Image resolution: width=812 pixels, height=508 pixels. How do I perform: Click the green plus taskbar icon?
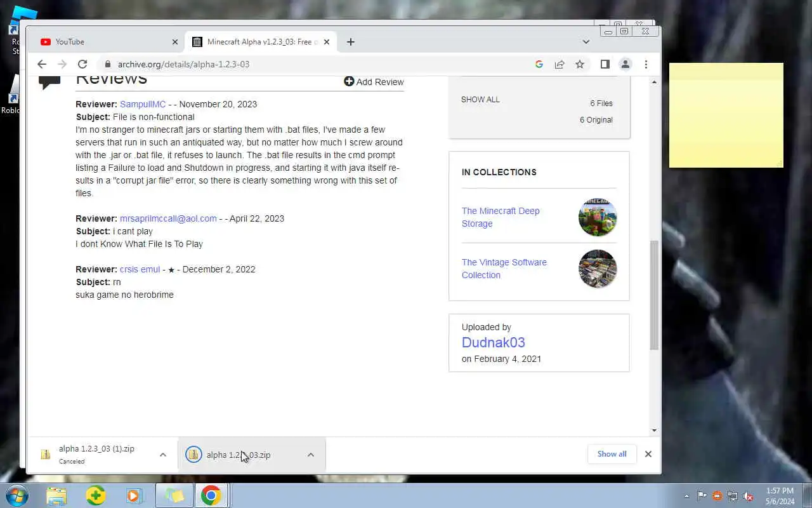[96, 495]
